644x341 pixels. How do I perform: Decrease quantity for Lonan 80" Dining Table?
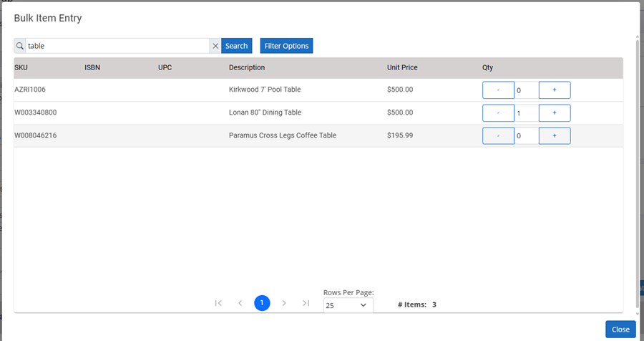[498, 113]
